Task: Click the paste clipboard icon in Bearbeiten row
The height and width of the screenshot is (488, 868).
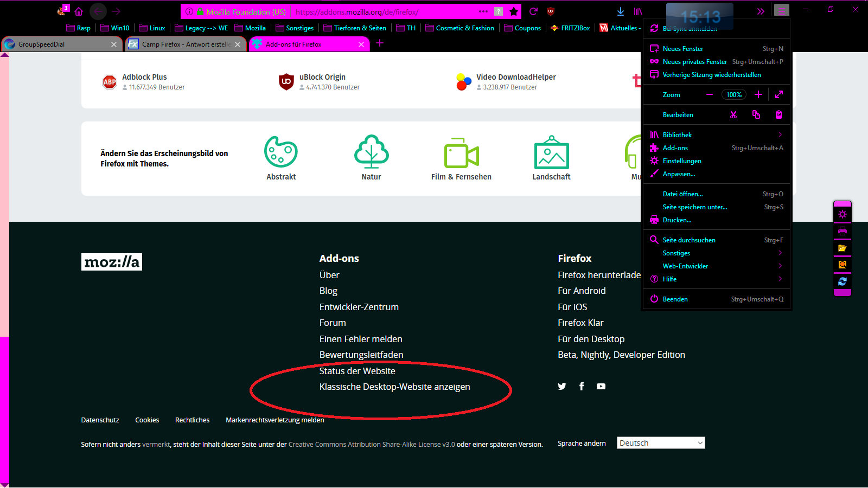Action: (778, 115)
